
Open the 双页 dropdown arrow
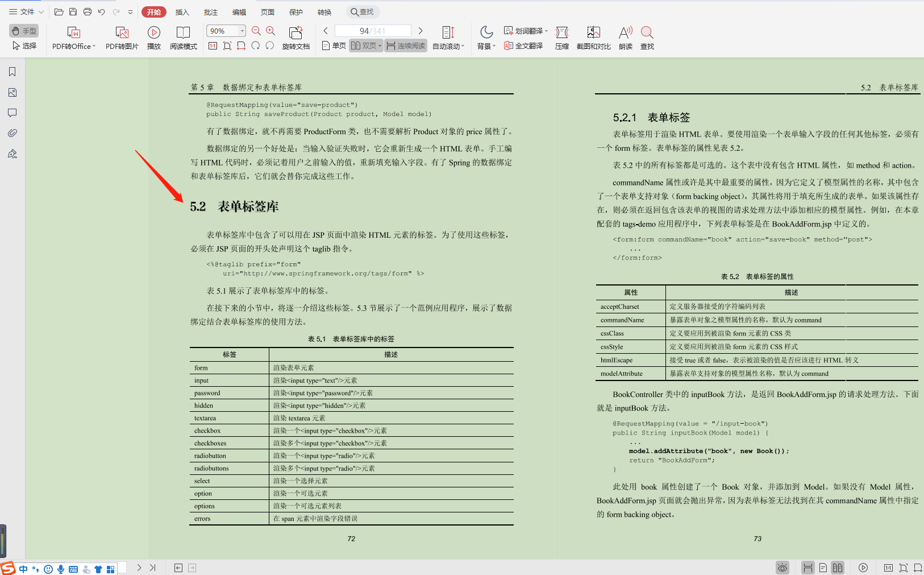[380, 46]
